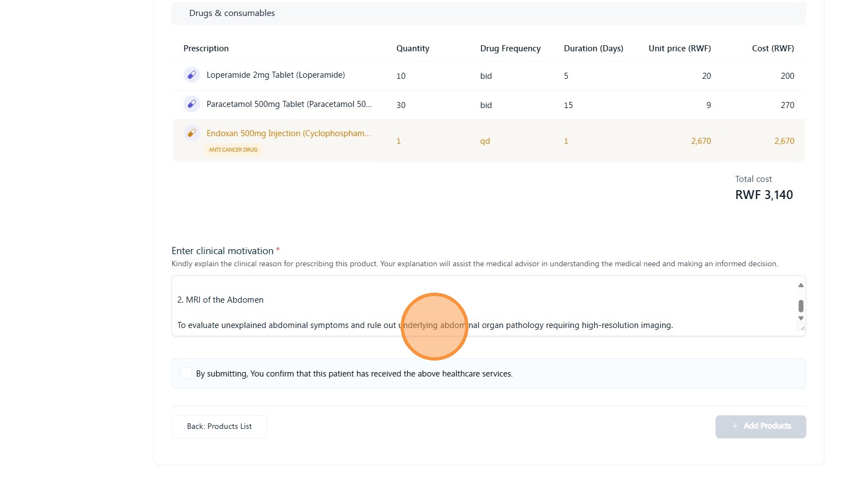Click the 2. MRI of the Abdomen line
This screenshot has height=484, width=868.
tap(220, 300)
